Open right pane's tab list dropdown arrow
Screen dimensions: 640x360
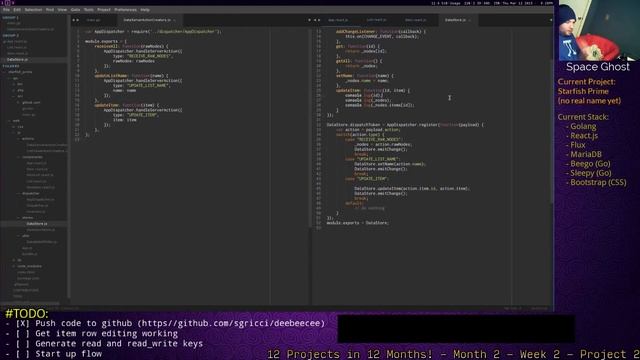pyautogui.click(x=551, y=20)
